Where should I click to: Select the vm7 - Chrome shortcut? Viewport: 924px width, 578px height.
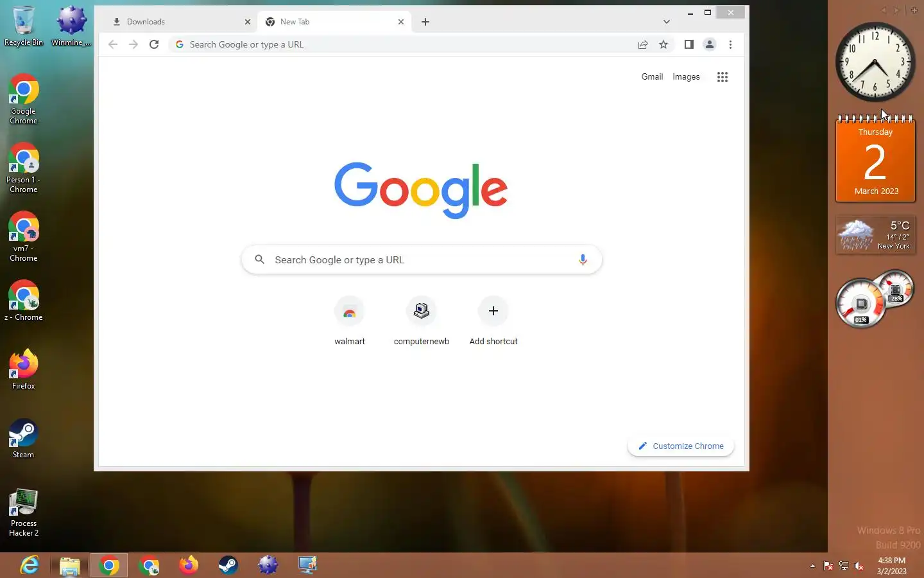point(24,237)
